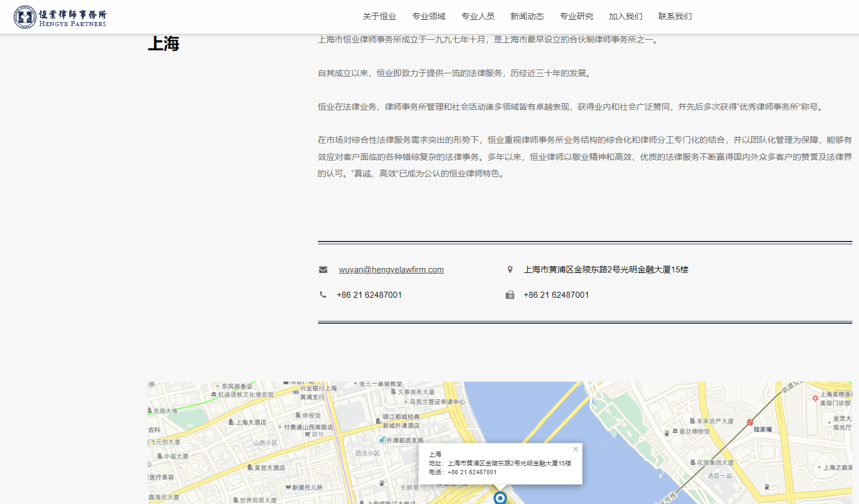859x504 pixels.
Task: Click the green postal icon at 外滩邮政支局
Action: [383, 439]
